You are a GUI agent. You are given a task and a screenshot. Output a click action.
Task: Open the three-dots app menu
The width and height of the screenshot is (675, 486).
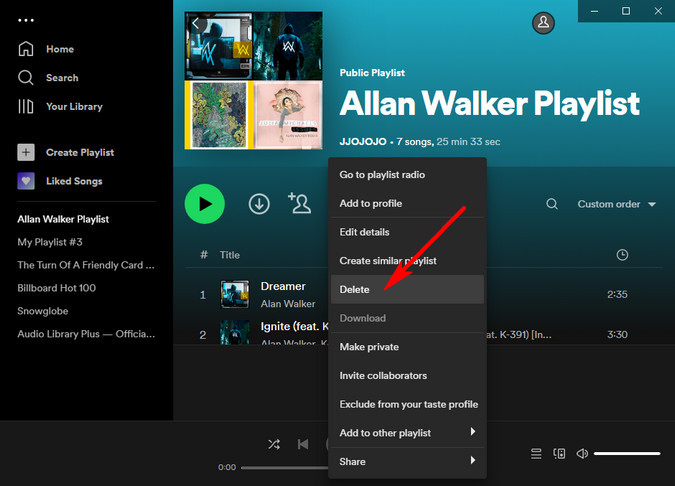tap(26, 20)
